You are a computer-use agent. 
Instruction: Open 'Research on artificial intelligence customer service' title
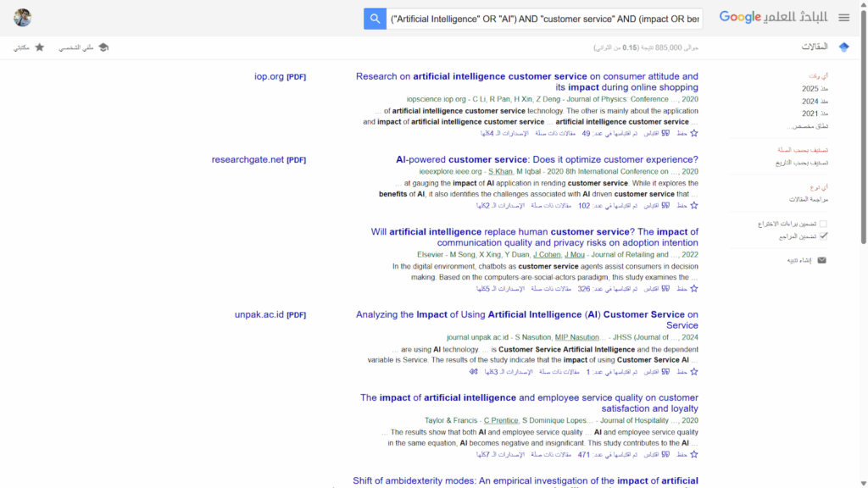point(527,82)
